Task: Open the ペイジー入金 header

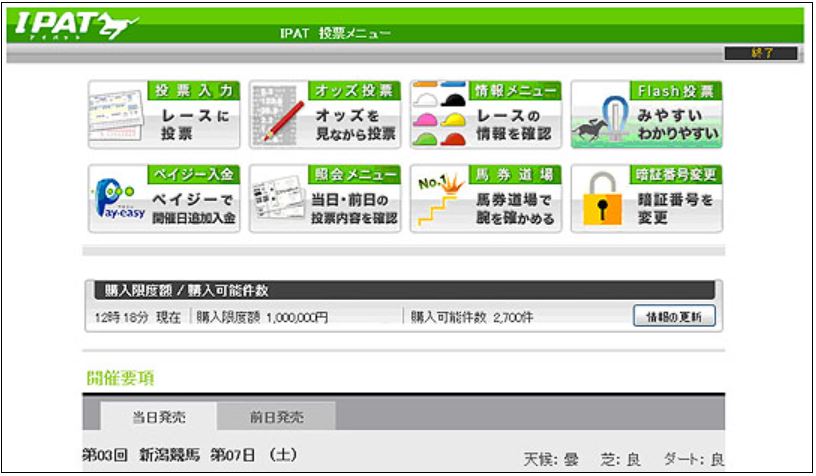Action: [x=194, y=174]
